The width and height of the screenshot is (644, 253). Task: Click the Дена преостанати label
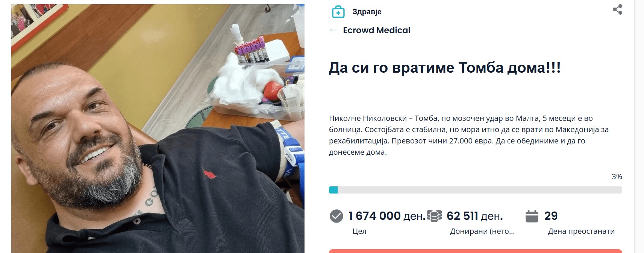click(x=581, y=232)
